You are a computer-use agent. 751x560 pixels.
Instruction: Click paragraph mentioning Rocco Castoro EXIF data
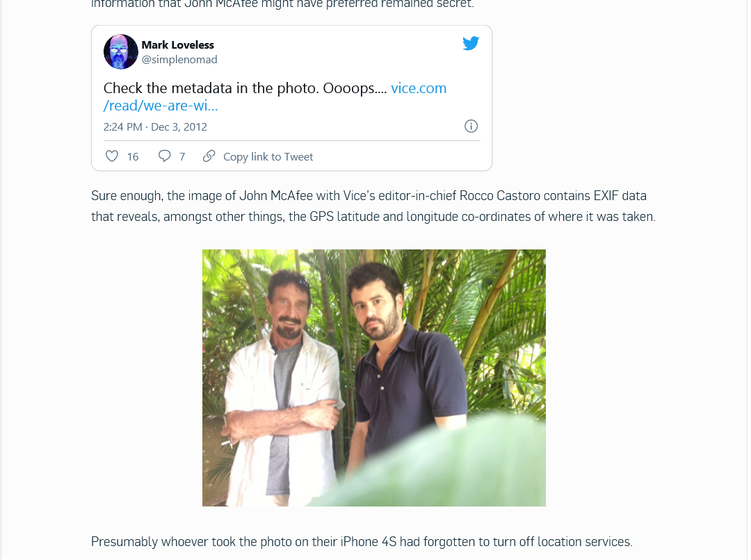click(x=369, y=196)
